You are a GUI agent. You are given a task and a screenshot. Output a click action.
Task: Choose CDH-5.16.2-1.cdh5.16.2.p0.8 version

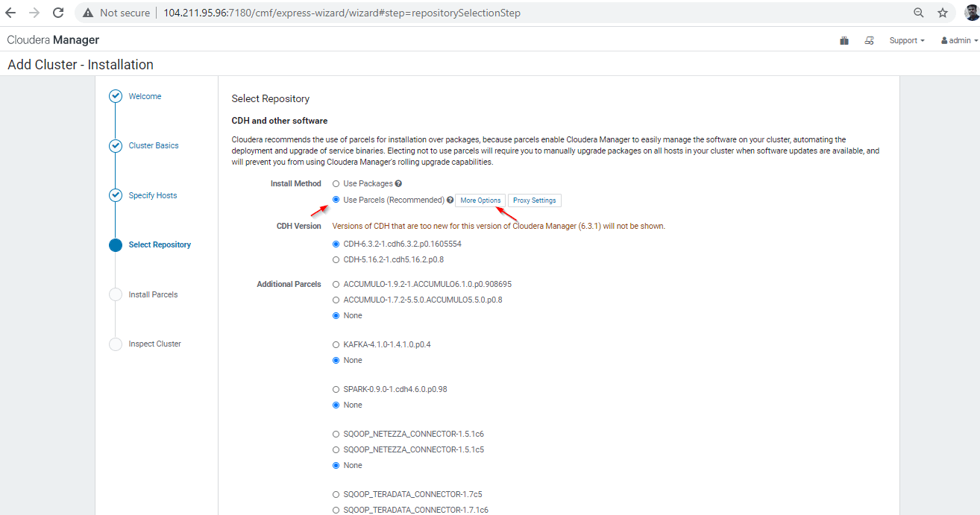tap(336, 259)
